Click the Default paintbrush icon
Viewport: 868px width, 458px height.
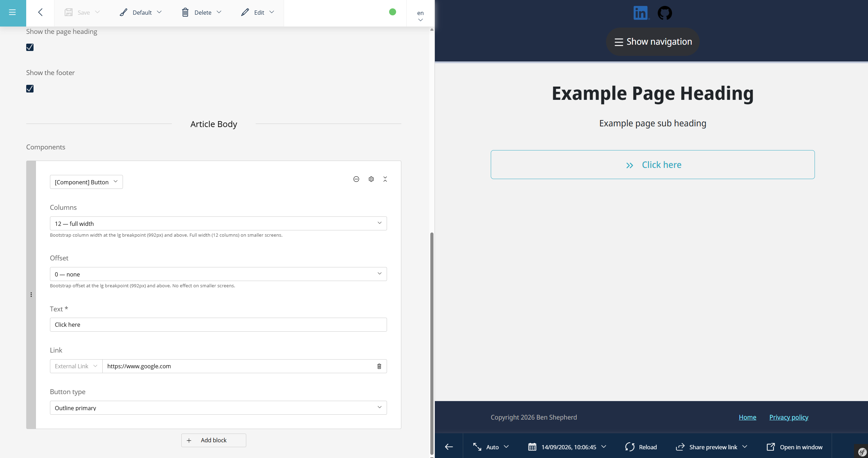(123, 13)
